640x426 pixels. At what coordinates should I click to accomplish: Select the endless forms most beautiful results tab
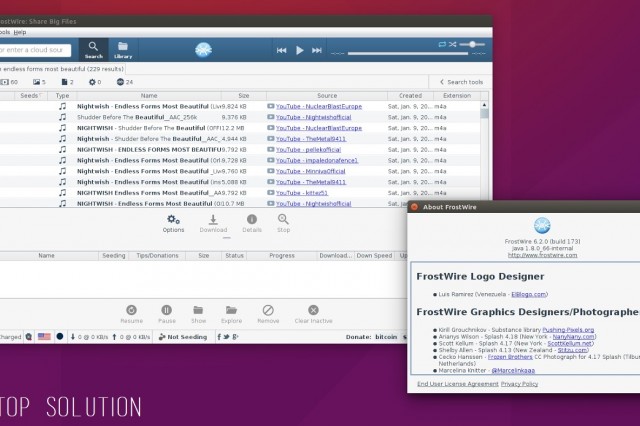(x=63, y=69)
